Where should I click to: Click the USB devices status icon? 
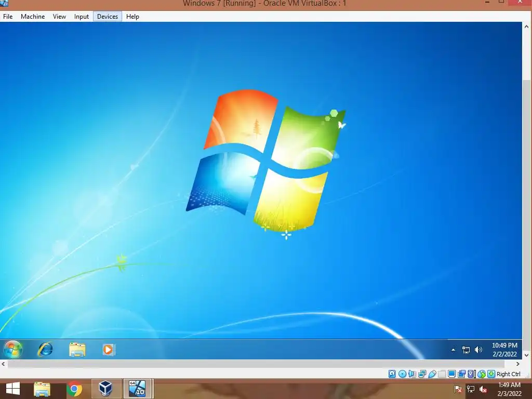(x=432, y=374)
